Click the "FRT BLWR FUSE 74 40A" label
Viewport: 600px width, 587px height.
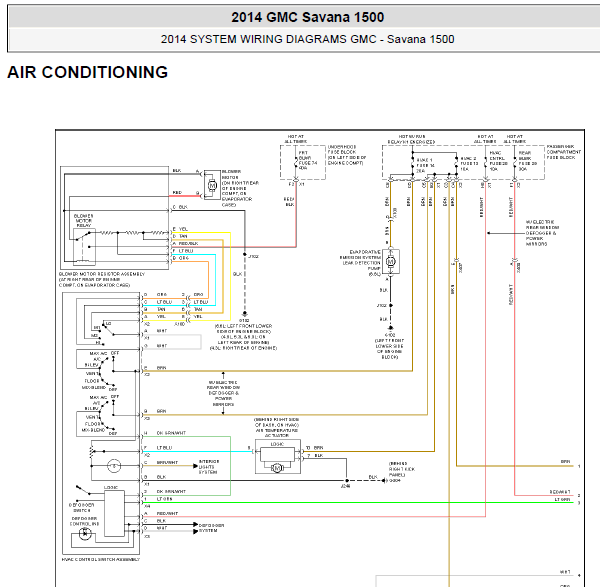point(308,160)
